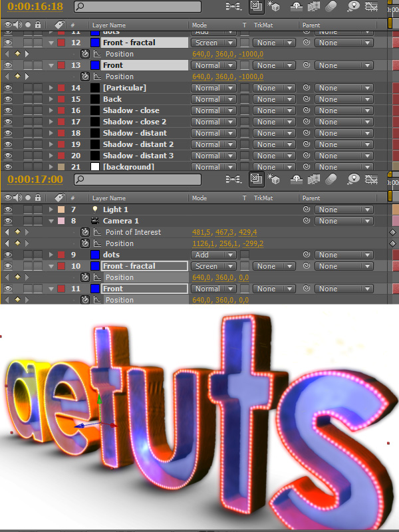
Task: Toggle Hide Shy Layers in the 0:00:17:00 timeline
Action: 297,180
